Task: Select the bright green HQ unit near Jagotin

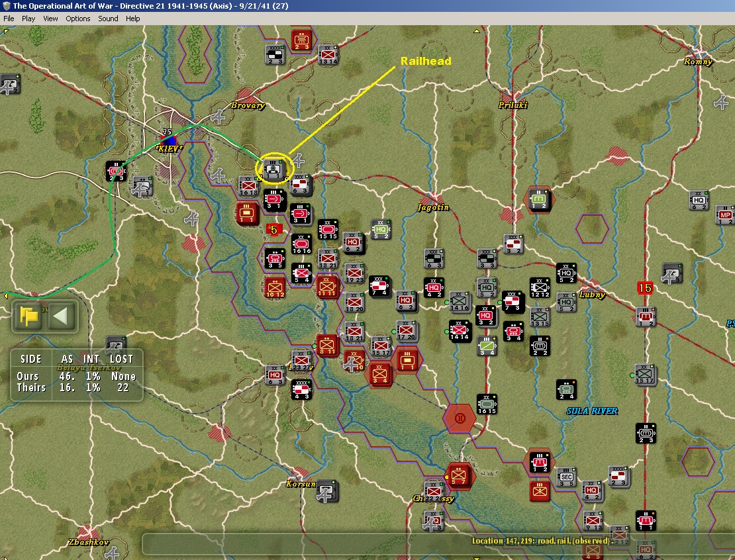Action: [381, 229]
